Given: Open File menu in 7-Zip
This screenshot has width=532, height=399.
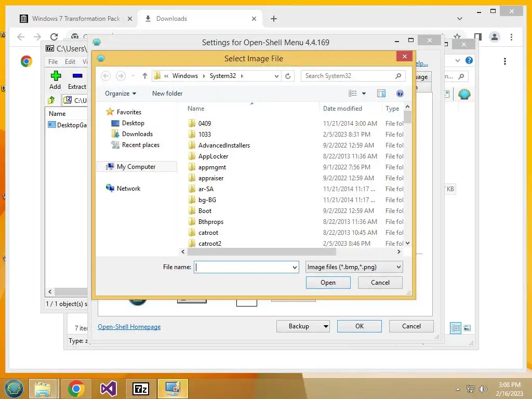Looking at the screenshot, I should click(53, 62).
